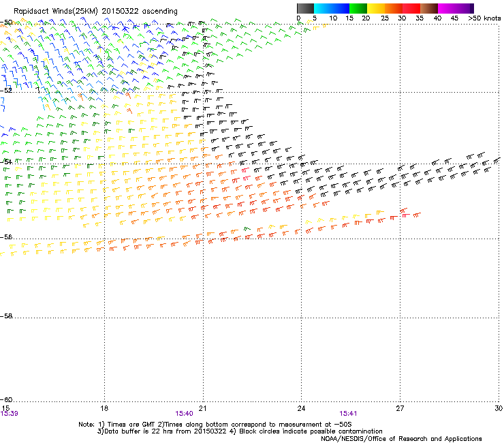Click the '10' legend scale label

[333, 18]
